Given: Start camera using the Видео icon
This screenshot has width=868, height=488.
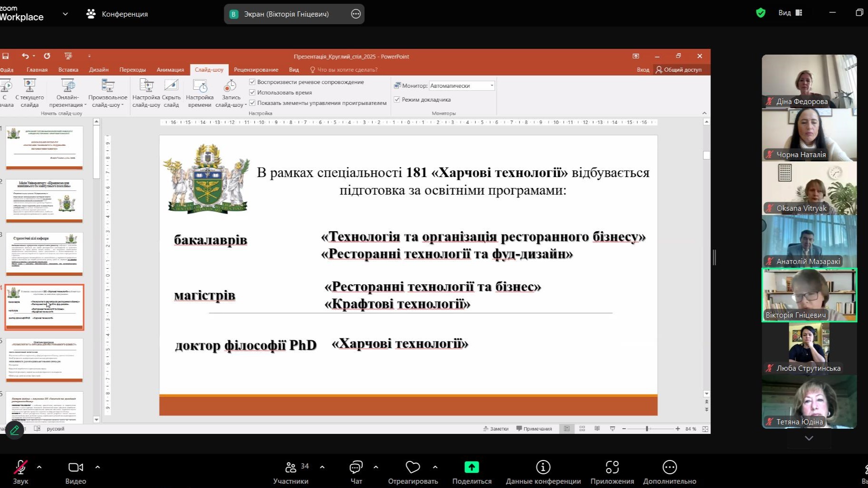Looking at the screenshot, I should click(75, 468).
